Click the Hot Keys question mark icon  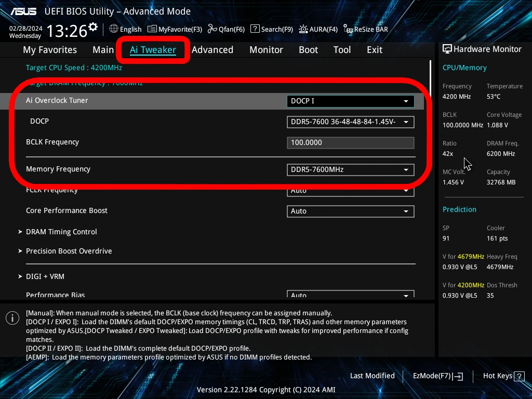pos(519,376)
